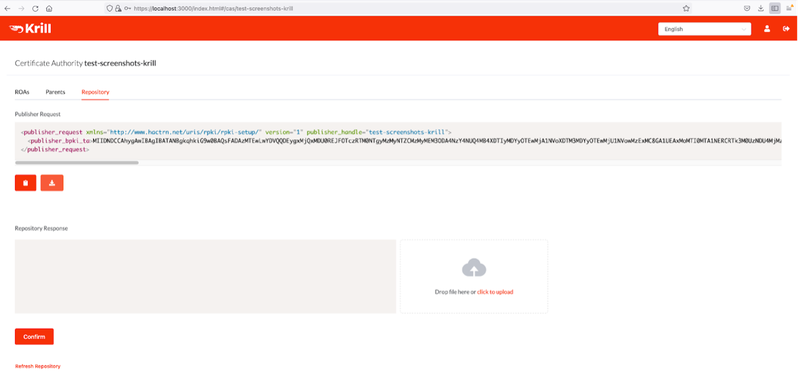The height and width of the screenshot is (379, 800).
Task: Click the browser forward arrow
Action: [21, 9]
